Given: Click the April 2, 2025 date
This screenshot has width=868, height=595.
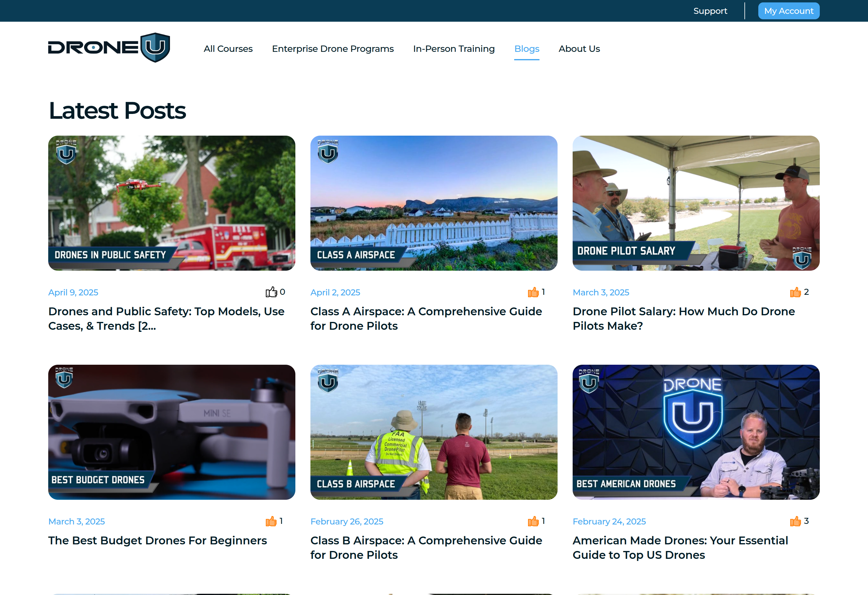Looking at the screenshot, I should (x=335, y=292).
